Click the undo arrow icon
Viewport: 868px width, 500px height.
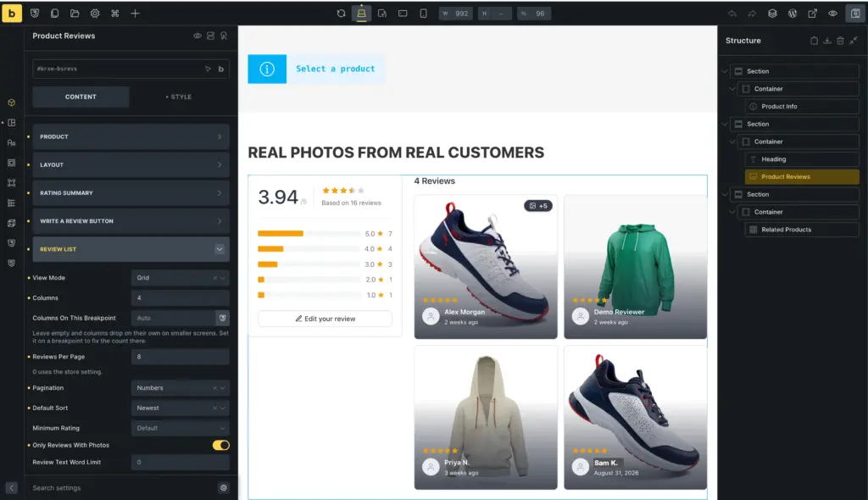pos(732,14)
